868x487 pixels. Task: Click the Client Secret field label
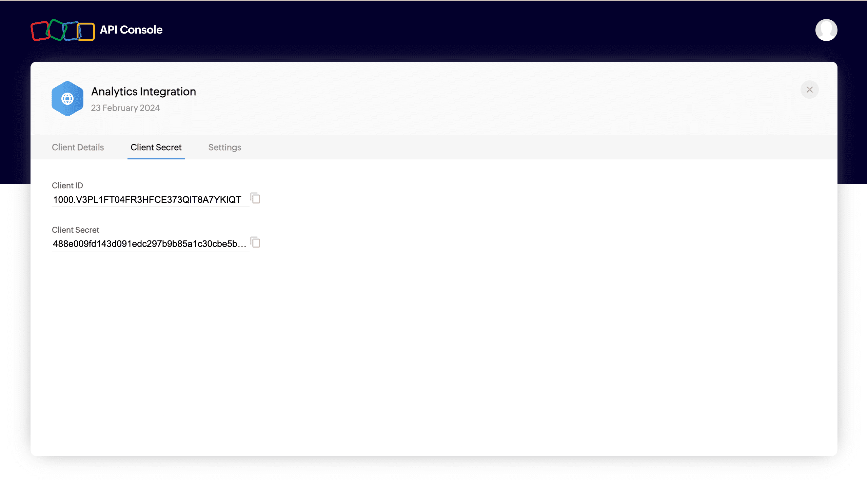(75, 230)
